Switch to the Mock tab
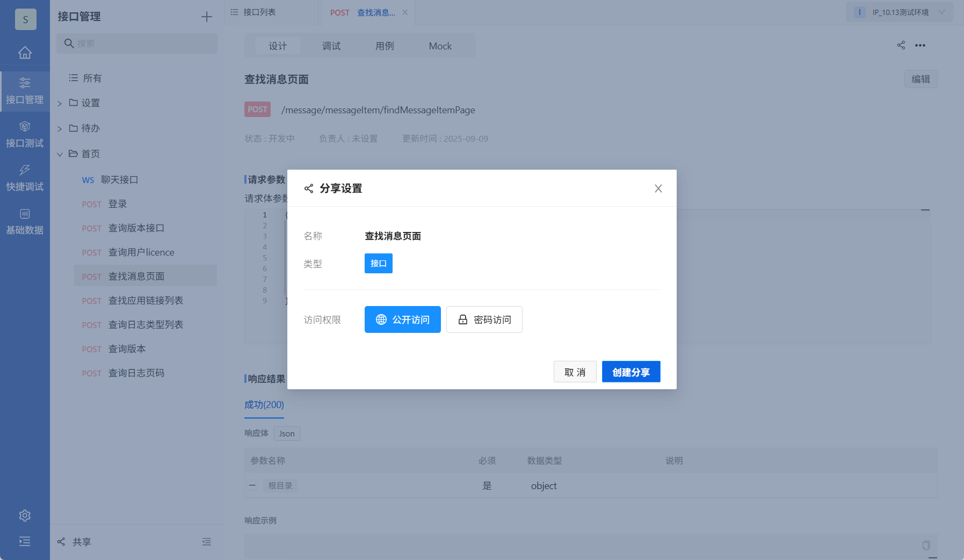 (x=439, y=46)
